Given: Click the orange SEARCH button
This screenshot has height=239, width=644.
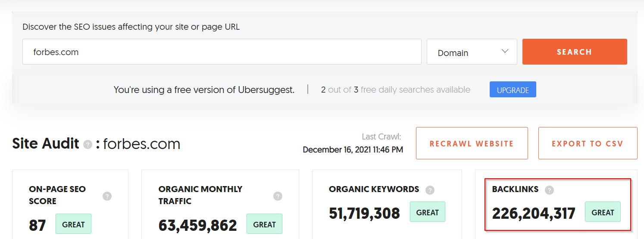Looking at the screenshot, I should [575, 52].
